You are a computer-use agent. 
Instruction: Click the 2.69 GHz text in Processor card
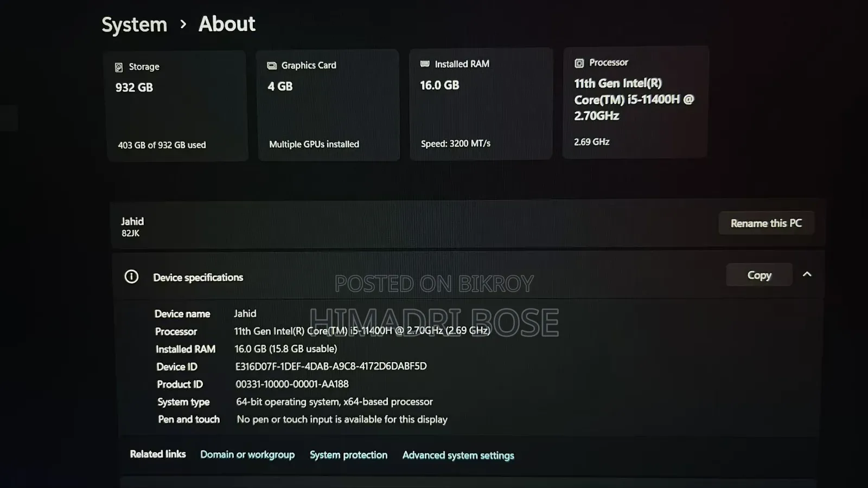point(592,142)
